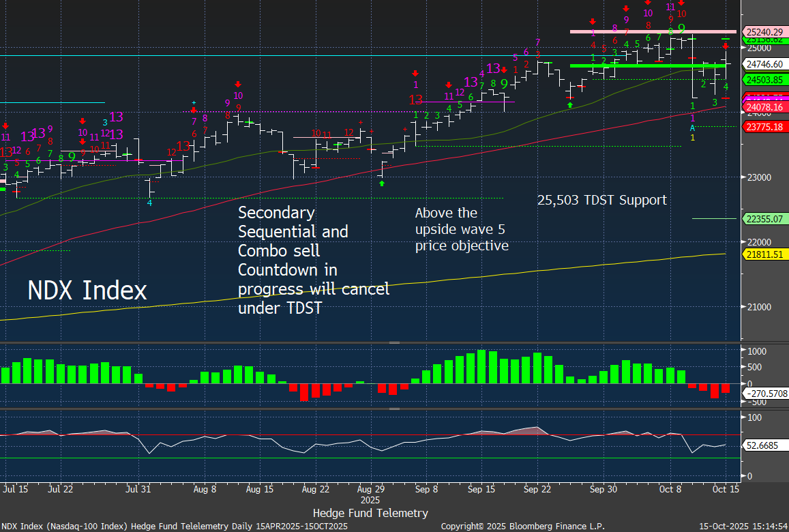Select the 24746.60 last price label
Screen dimensions: 789x532
pos(763,63)
